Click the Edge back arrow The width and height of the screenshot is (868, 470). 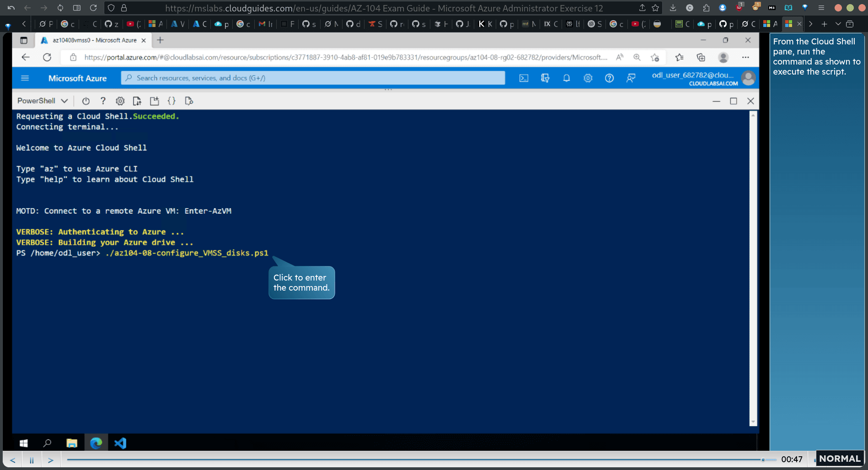[x=26, y=57]
